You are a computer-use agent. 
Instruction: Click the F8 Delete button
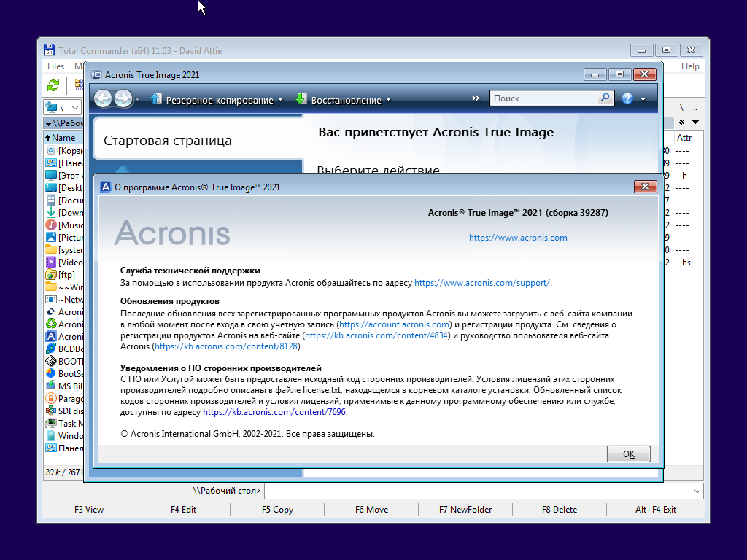tap(560, 510)
